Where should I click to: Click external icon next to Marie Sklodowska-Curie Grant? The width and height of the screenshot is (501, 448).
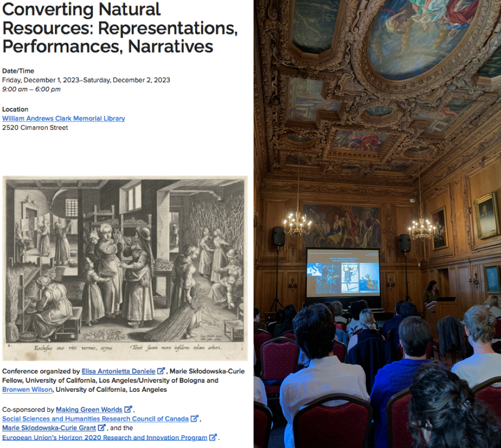point(102,428)
